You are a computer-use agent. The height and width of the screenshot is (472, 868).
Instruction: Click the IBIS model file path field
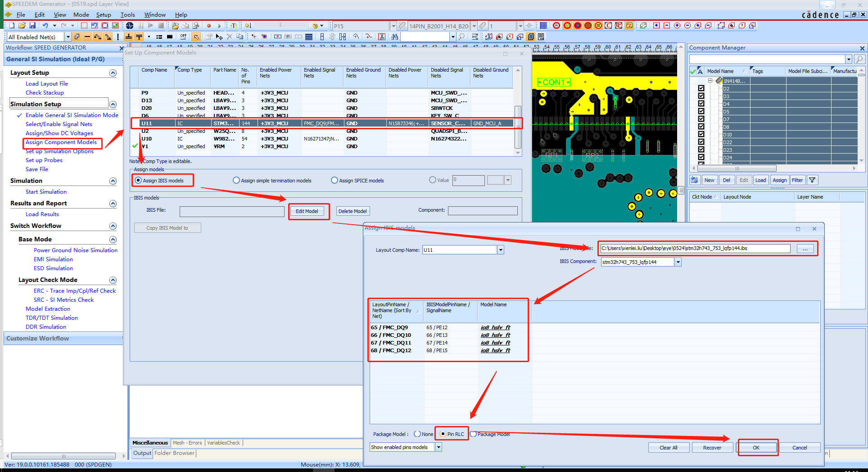pos(695,248)
